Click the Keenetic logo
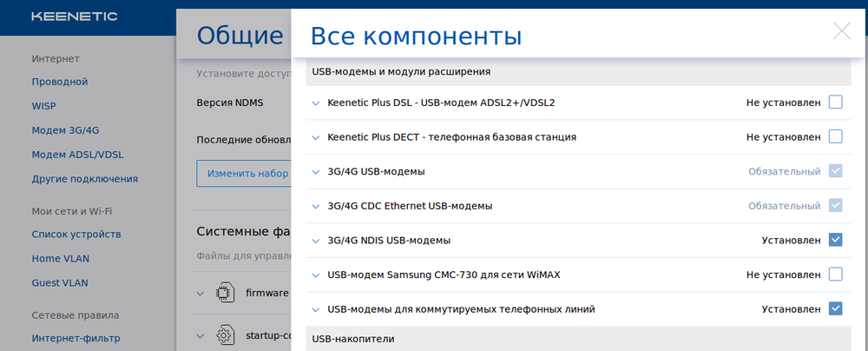 [x=74, y=17]
